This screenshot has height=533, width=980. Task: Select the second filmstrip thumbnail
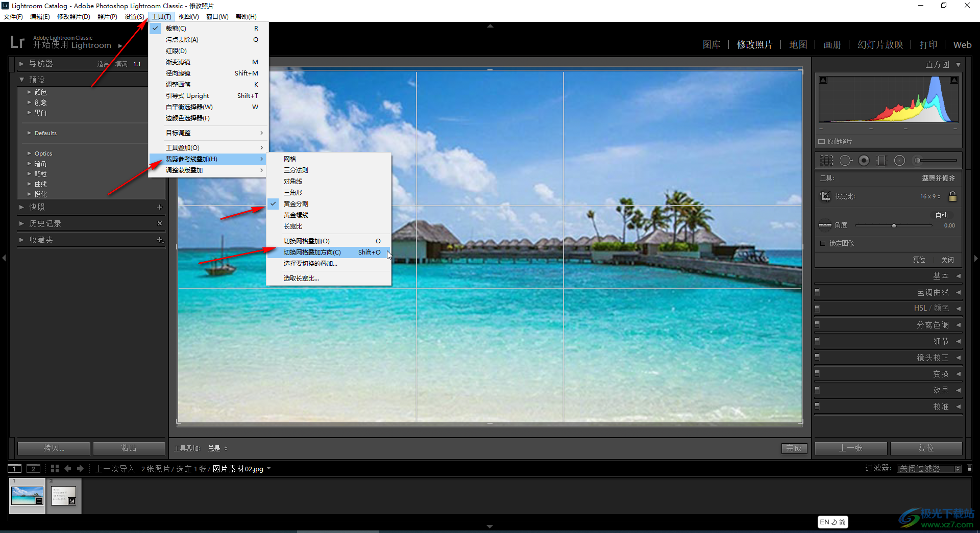point(64,495)
